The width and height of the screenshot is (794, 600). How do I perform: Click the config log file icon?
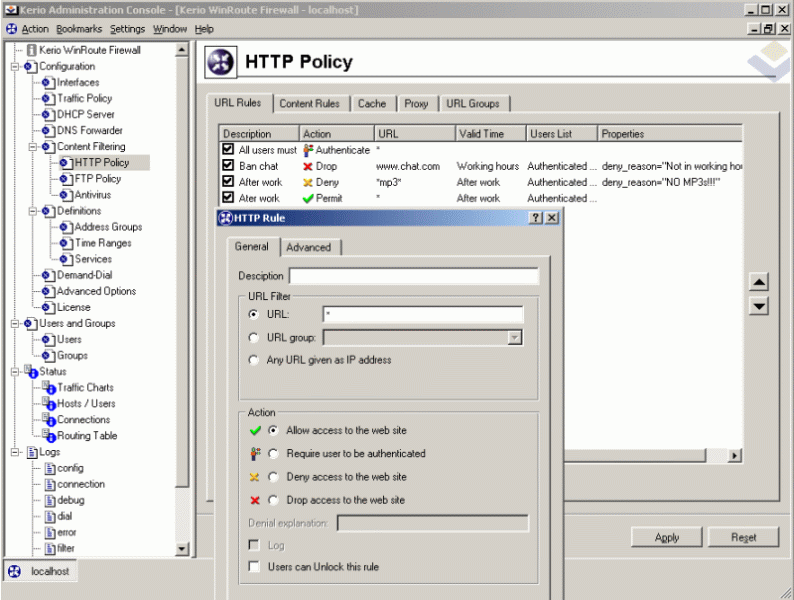tap(50, 468)
